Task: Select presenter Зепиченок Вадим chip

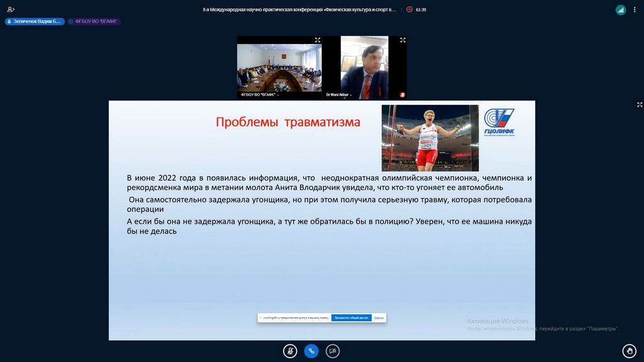Action: [x=35, y=21]
